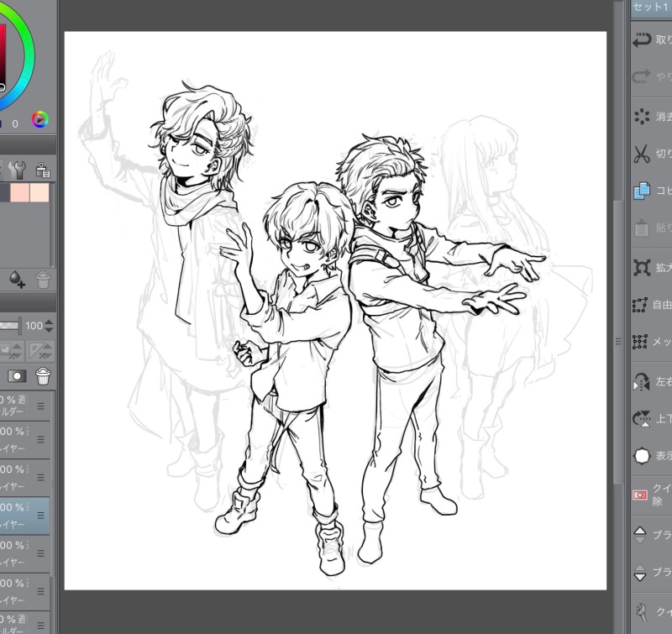Pick the pale peach color swatch
Screen dimensions: 672x634
tap(39, 192)
